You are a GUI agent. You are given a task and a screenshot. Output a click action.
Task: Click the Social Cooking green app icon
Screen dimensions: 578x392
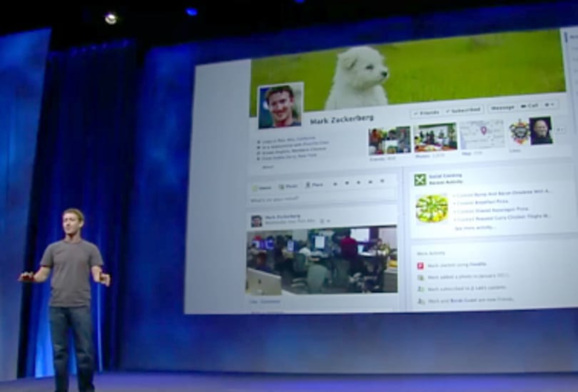coord(420,180)
